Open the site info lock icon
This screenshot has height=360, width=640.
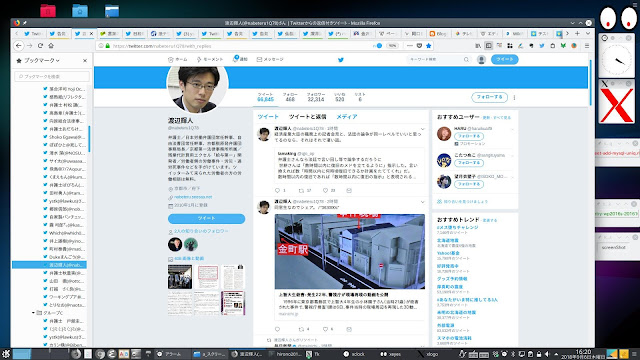(x=108, y=46)
